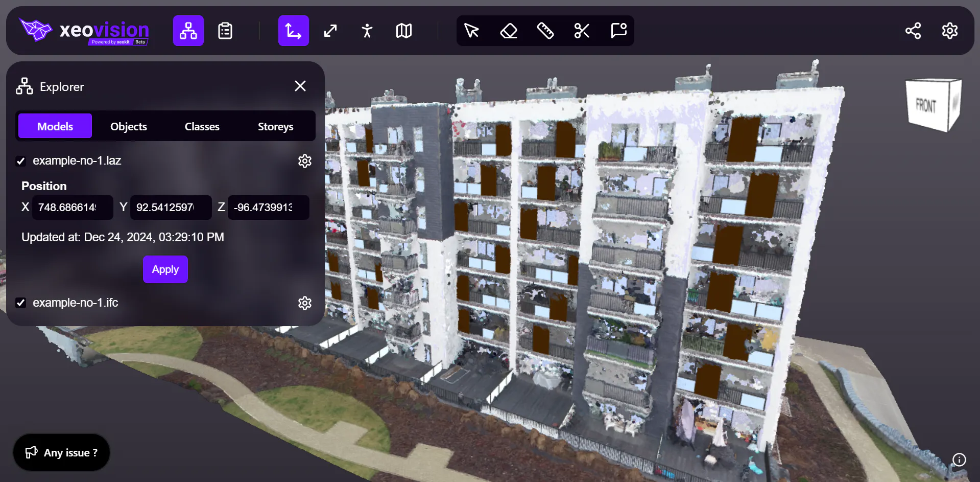This screenshot has height=482, width=980.
Task: Switch to the Models tab
Action: (55, 126)
